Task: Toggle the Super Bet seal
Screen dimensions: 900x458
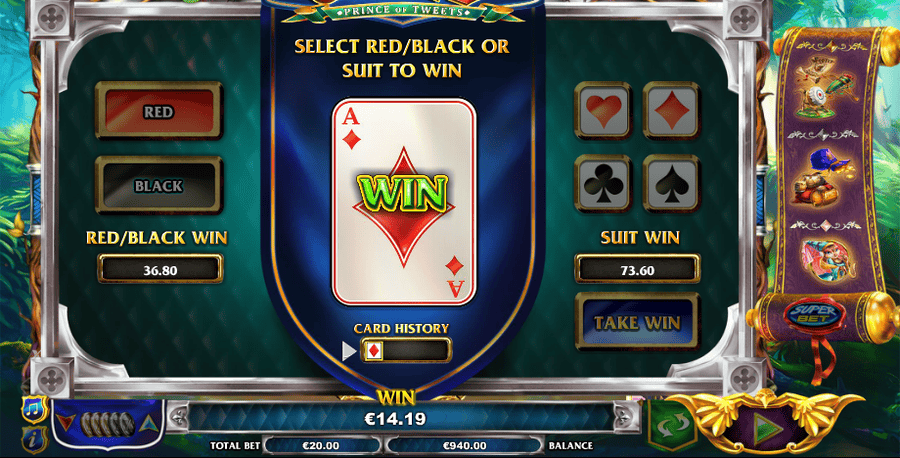Action: (x=814, y=315)
